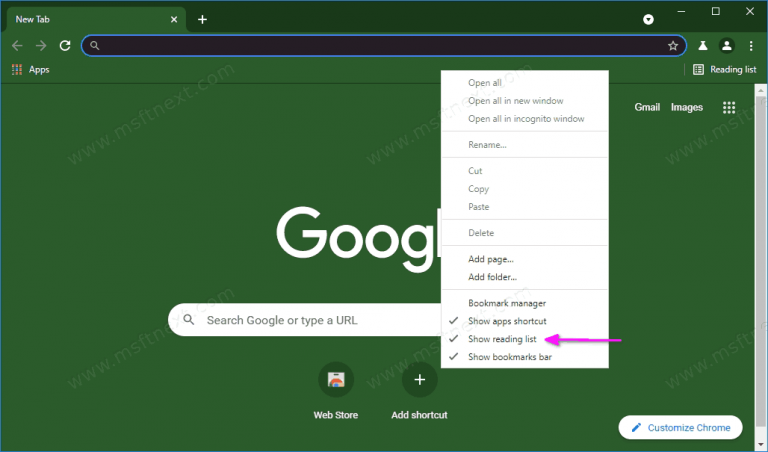Image resolution: width=768 pixels, height=452 pixels.
Task: Open the profile avatar menu
Action: (x=727, y=46)
